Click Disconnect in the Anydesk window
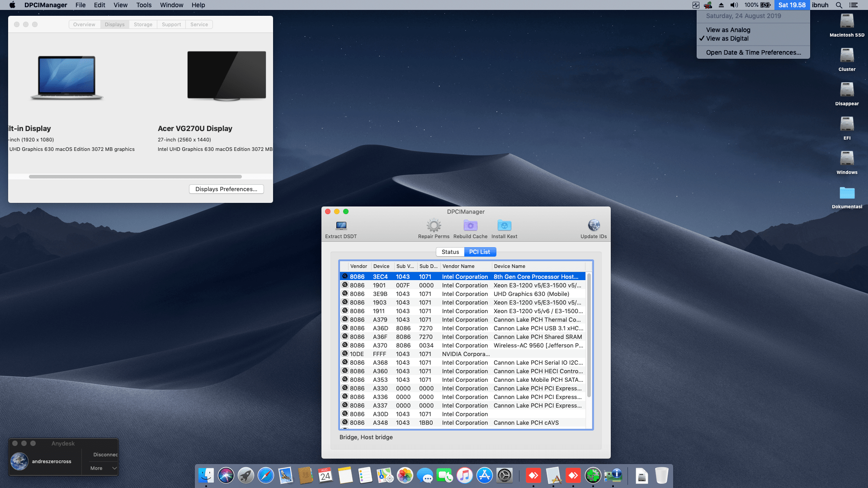This screenshot has width=868, height=488. (x=105, y=455)
